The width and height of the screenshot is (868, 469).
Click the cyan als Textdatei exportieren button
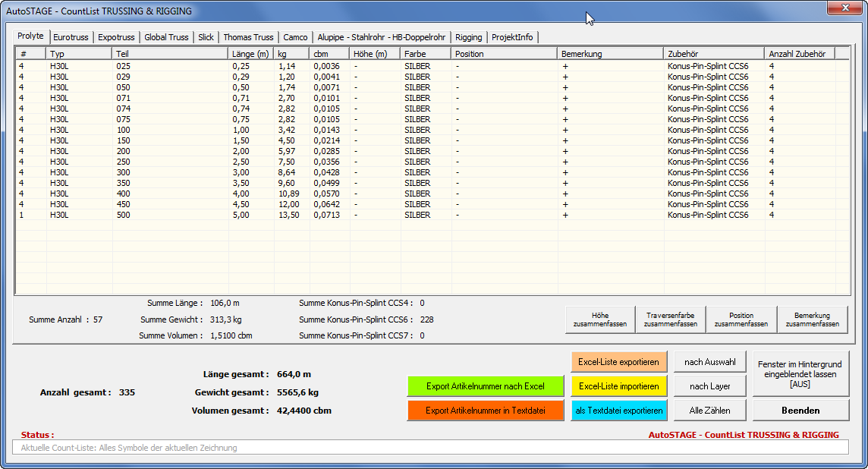click(618, 411)
